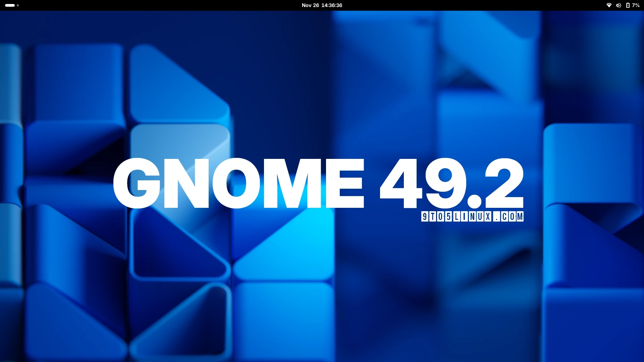The height and width of the screenshot is (362, 644).
Task: Open quick settings via the status icon area
Action: [x=622, y=5]
